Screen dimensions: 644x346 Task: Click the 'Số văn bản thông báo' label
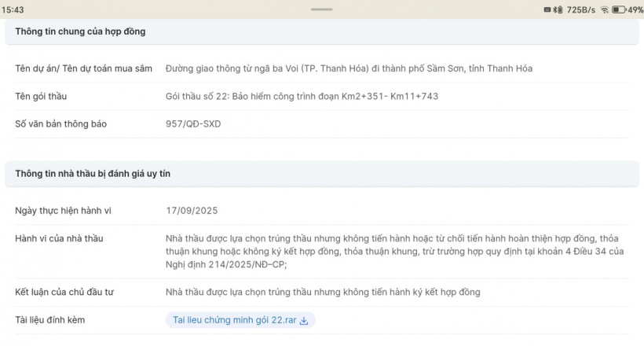(x=60, y=124)
